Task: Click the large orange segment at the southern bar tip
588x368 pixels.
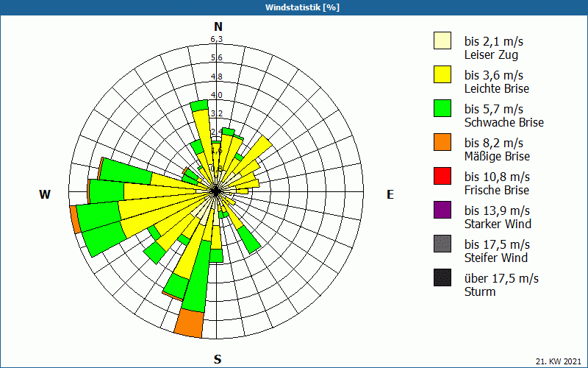Action: [x=190, y=323]
